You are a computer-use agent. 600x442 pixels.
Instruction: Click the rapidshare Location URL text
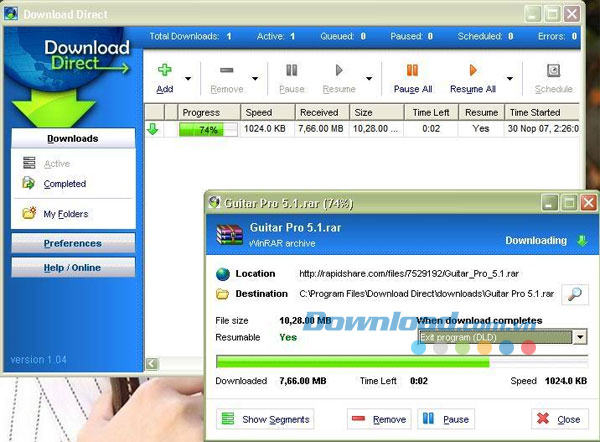click(x=409, y=274)
